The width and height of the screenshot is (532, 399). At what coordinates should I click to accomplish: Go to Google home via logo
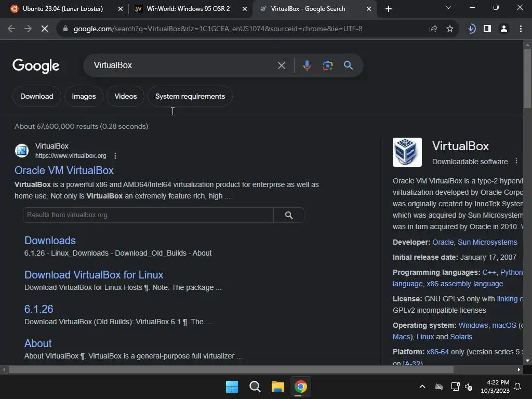[36, 66]
